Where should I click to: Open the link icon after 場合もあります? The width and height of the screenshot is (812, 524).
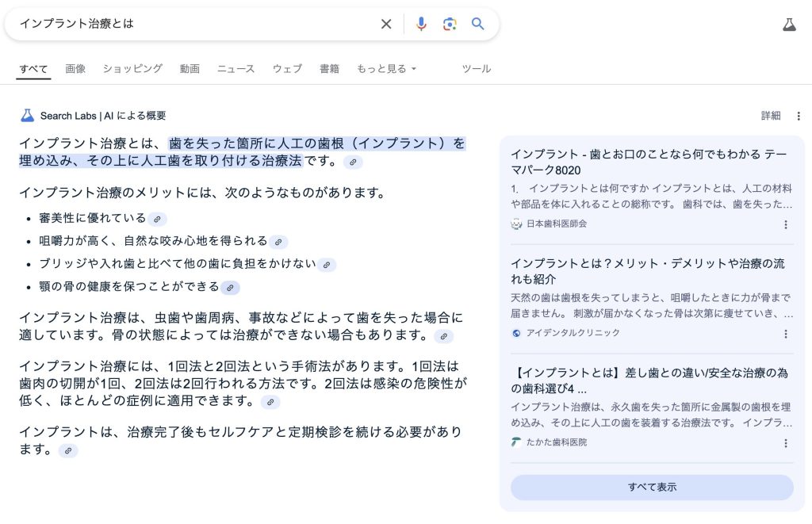444,336
